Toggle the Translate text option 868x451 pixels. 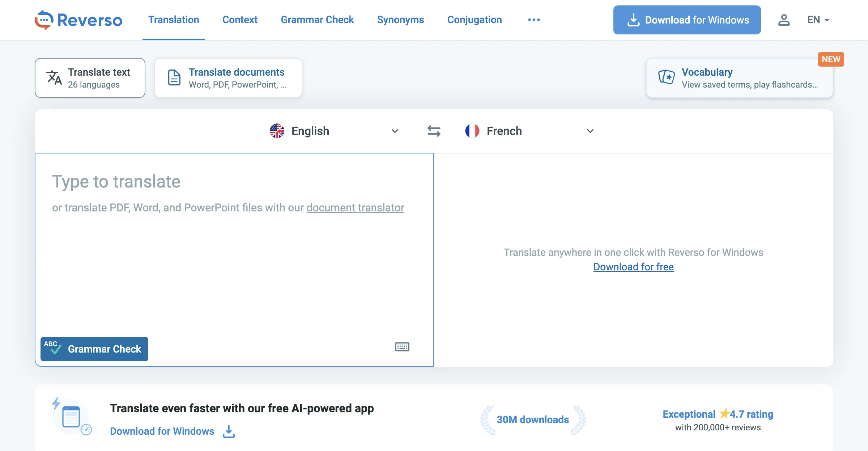click(90, 77)
